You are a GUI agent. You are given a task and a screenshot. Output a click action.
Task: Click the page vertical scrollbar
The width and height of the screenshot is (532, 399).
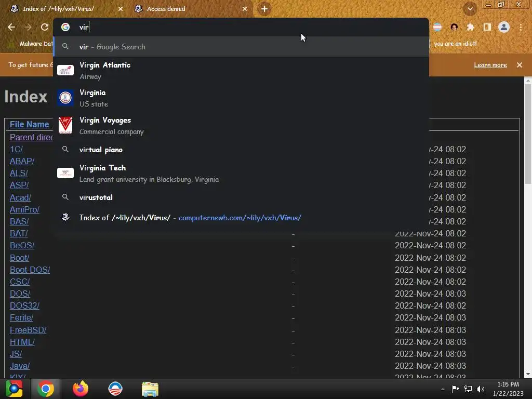point(528,135)
